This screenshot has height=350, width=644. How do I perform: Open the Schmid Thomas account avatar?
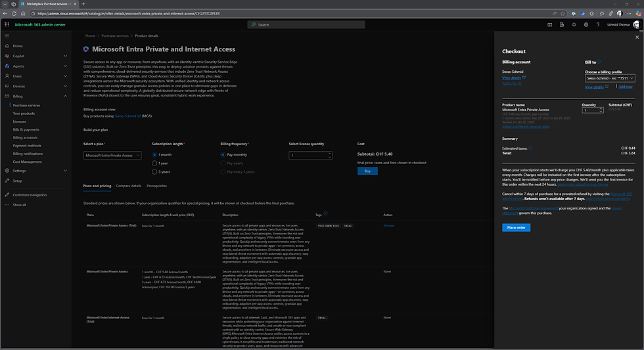click(636, 24)
